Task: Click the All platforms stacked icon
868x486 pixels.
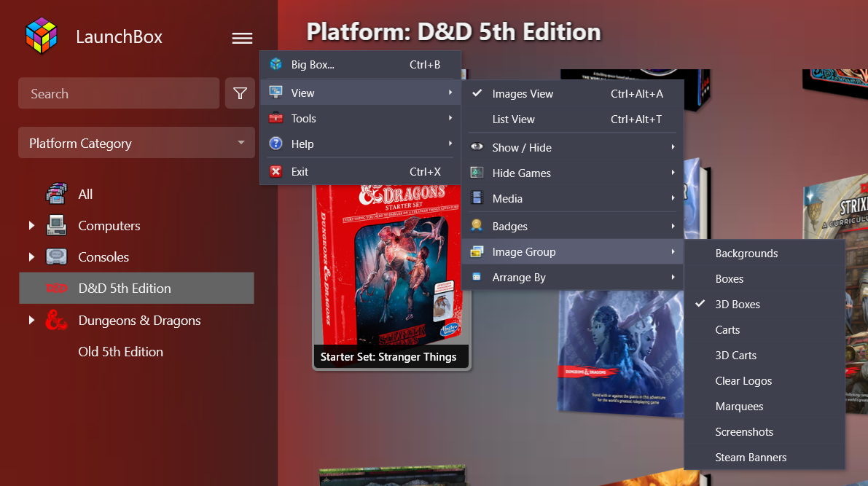Action: 56,194
